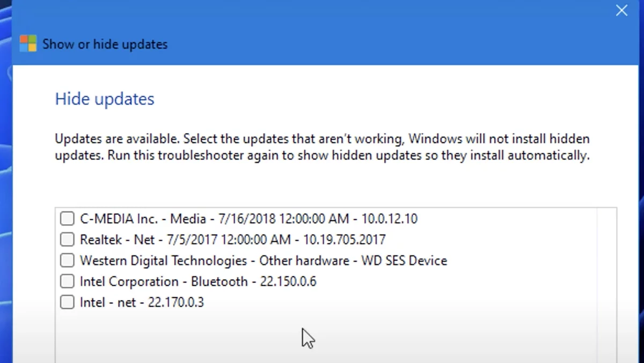This screenshot has width=644, height=363.
Task: Click the Intel - net 22.170.0.3 label
Action: click(142, 302)
